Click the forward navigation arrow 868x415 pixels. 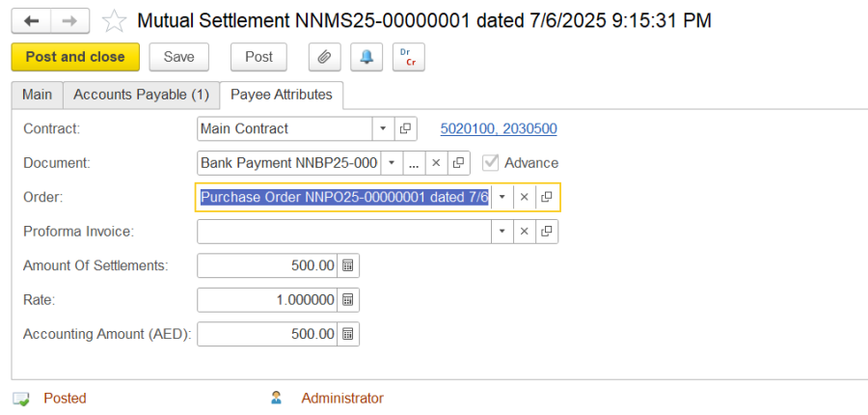point(69,20)
